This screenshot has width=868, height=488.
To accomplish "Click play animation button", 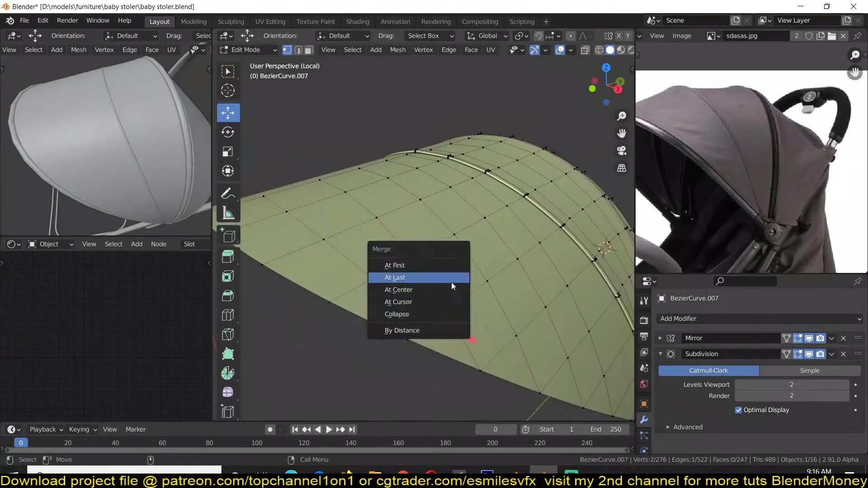I will [329, 429].
